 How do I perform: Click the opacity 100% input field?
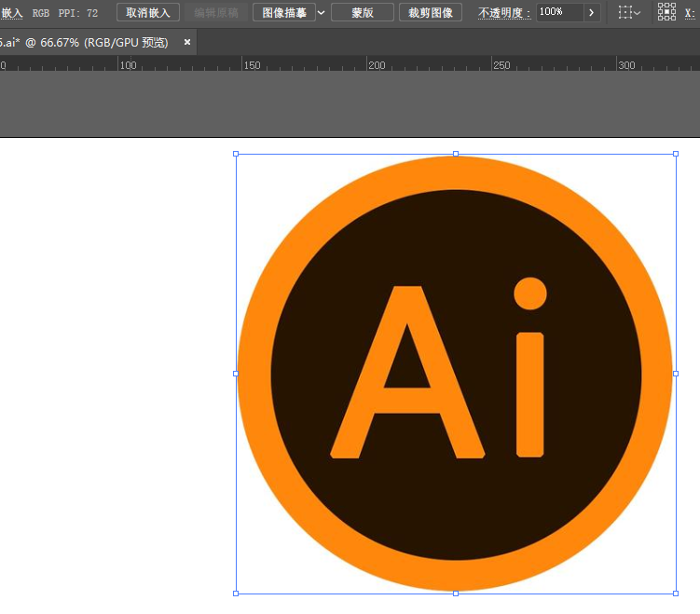click(x=559, y=12)
